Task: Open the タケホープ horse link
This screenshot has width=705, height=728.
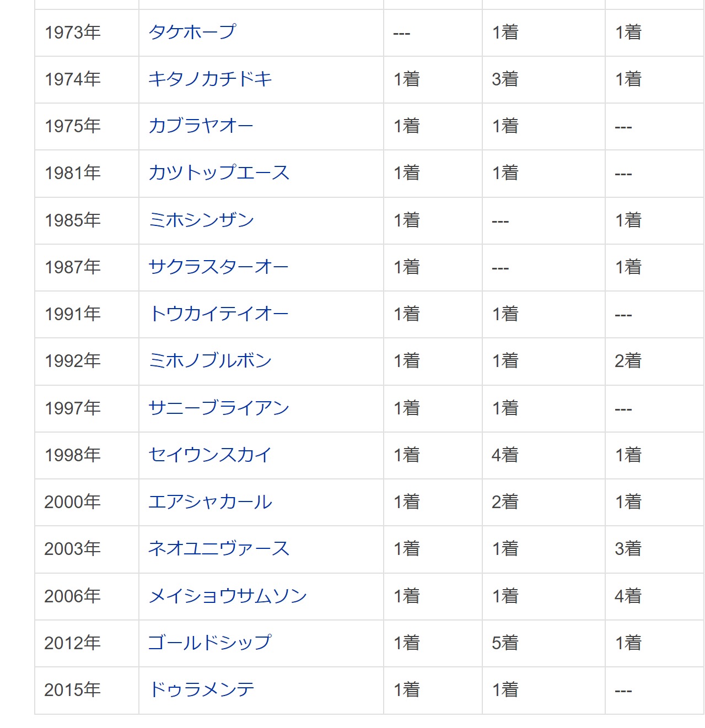Action: click(192, 32)
